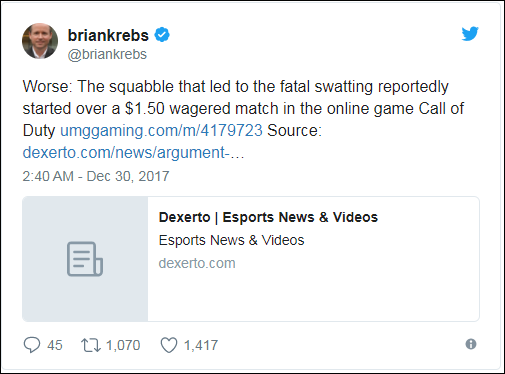Click the 45 replies count
Screen dimensions: 505x374
click(x=55, y=345)
